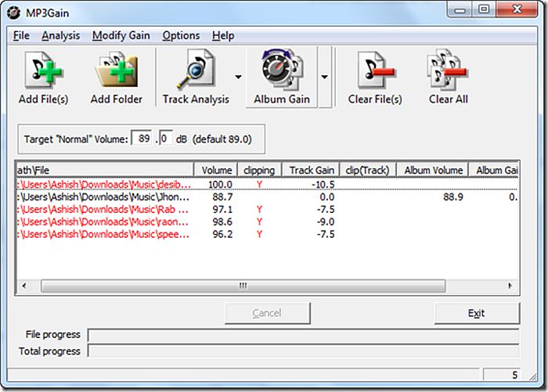Run Track Analysis from the toolbar
The image size is (548, 392).
pyautogui.click(x=196, y=77)
